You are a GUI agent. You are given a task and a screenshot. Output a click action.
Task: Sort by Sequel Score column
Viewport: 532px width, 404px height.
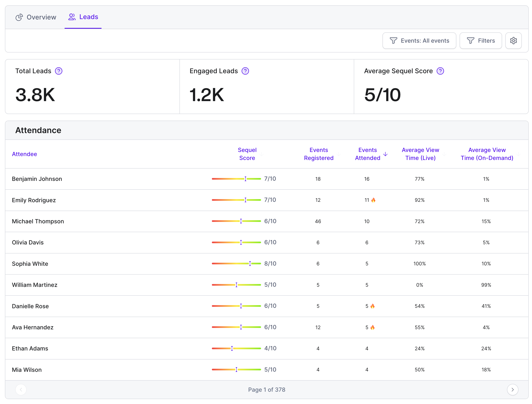click(x=247, y=154)
